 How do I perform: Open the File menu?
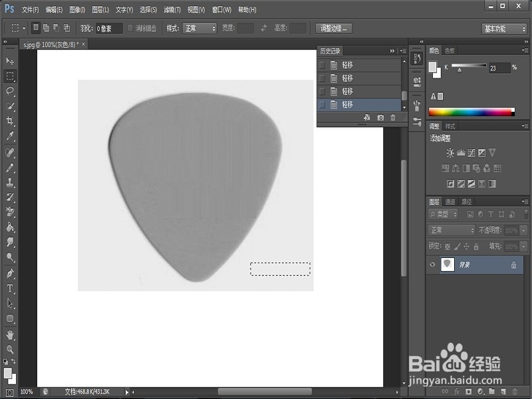(x=30, y=10)
